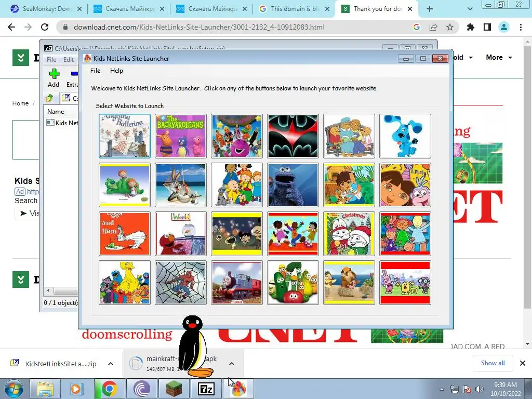Image resolution: width=532 pixels, height=399 pixels.
Task: Switch to the 'This domain is bl...' tab
Action: [x=294, y=9]
